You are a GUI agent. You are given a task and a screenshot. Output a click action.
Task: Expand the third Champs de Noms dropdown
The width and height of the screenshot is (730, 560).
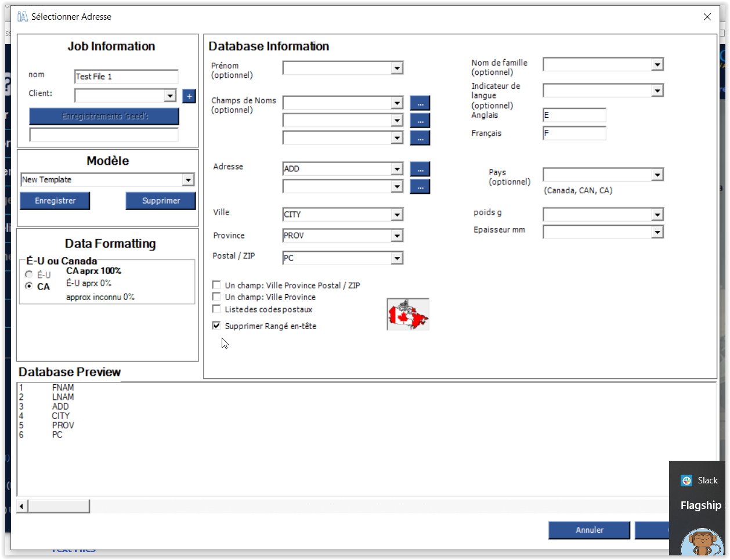(397, 138)
